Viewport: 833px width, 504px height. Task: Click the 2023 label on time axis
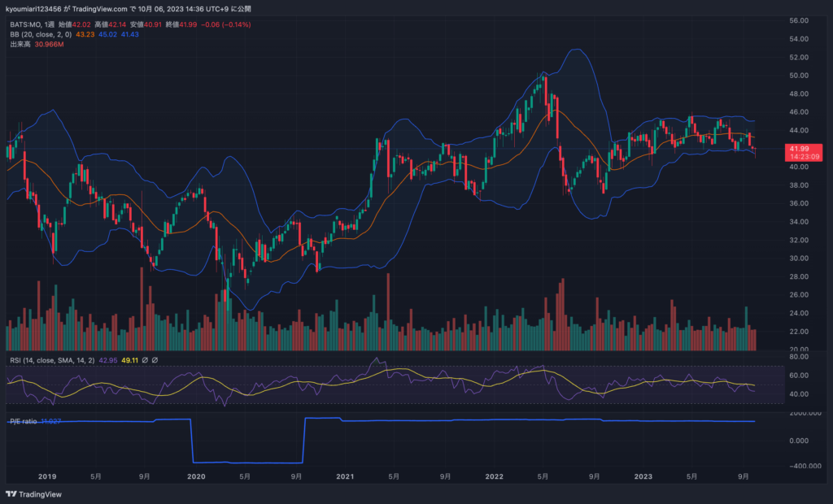click(x=643, y=476)
